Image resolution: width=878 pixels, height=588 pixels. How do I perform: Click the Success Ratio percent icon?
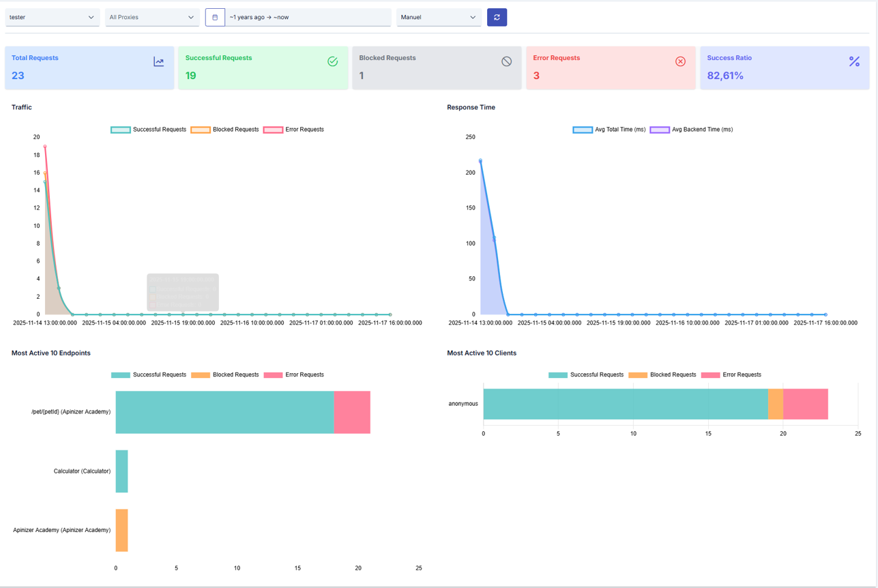pyautogui.click(x=854, y=62)
